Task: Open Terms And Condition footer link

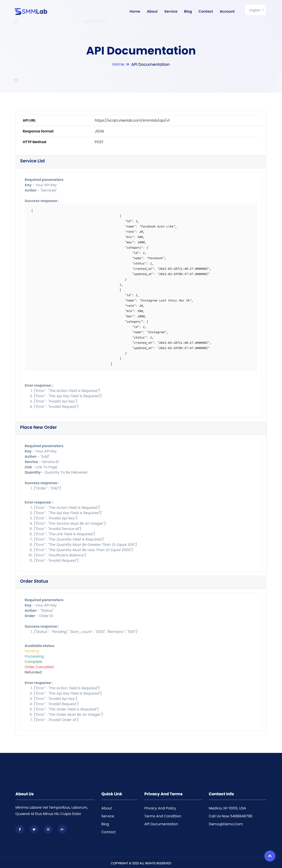Action: tap(163, 816)
